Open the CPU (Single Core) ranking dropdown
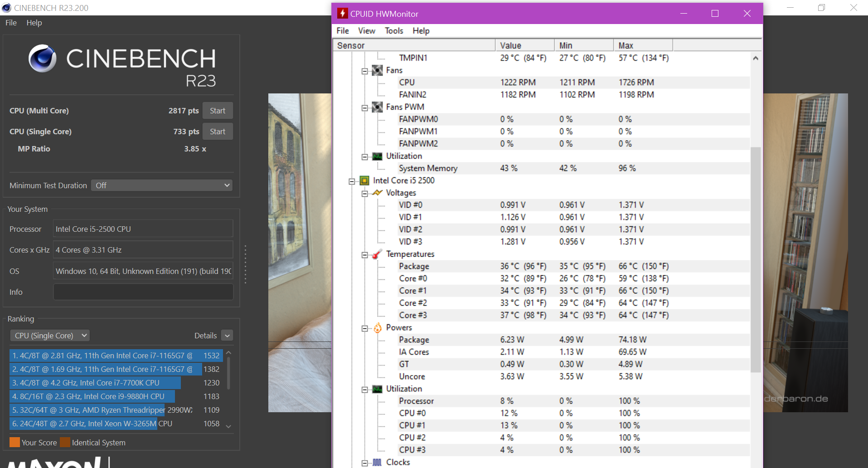Image resolution: width=868 pixels, height=468 pixels. pyautogui.click(x=50, y=336)
